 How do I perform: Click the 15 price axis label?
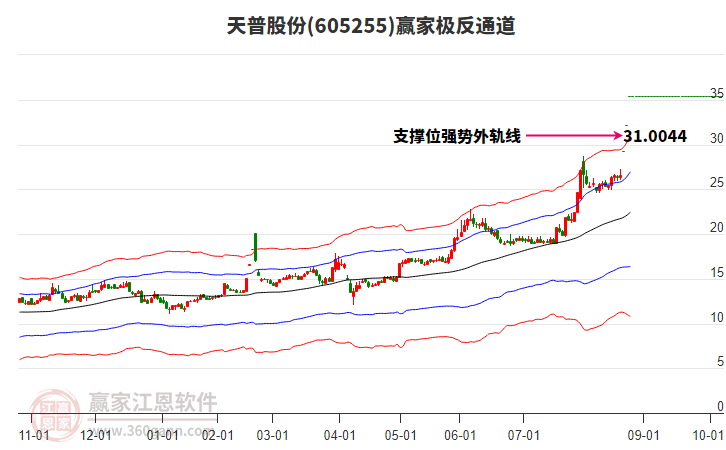[x=717, y=273]
